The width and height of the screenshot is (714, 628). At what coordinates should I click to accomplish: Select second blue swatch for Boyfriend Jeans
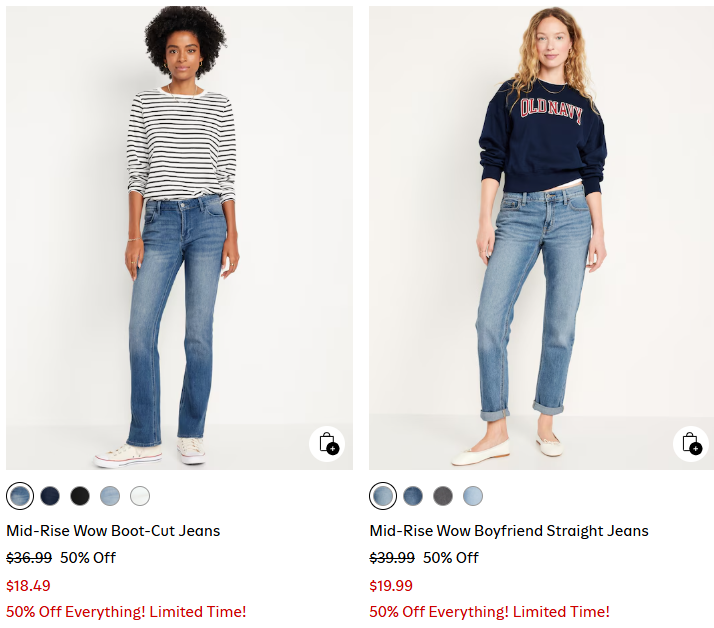(x=413, y=495)
